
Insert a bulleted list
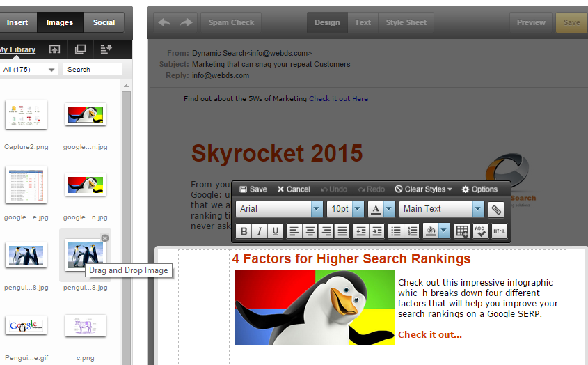pyautogui.click(x=396, y=231)
